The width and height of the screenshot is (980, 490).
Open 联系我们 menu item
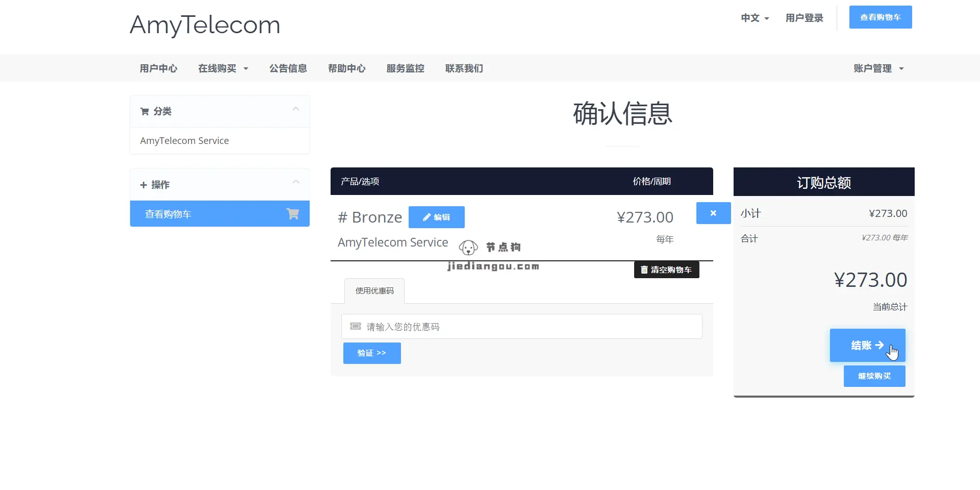click(x=464, y=68)
